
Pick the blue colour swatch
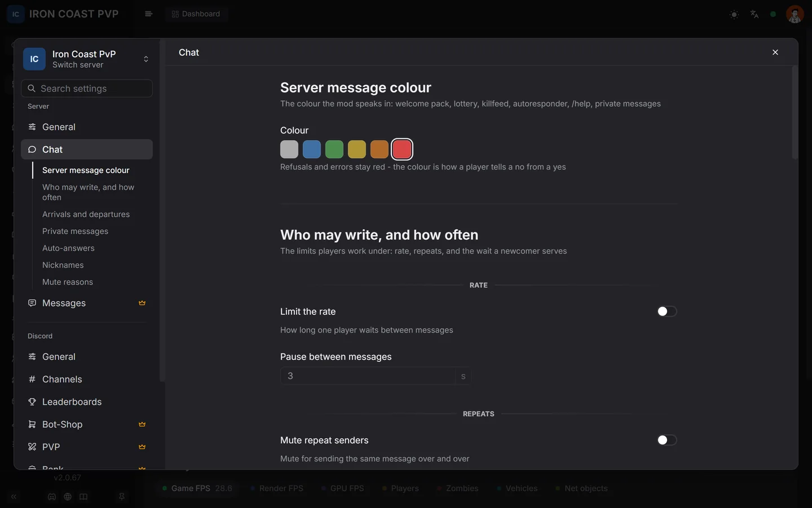click(312, 150)
